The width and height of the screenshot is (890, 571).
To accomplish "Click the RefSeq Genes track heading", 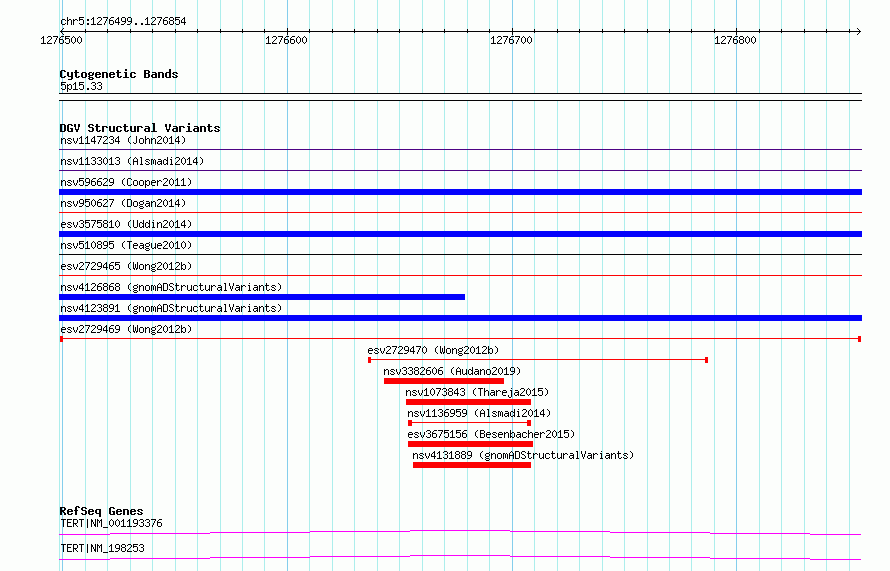I will pos(101,511).
